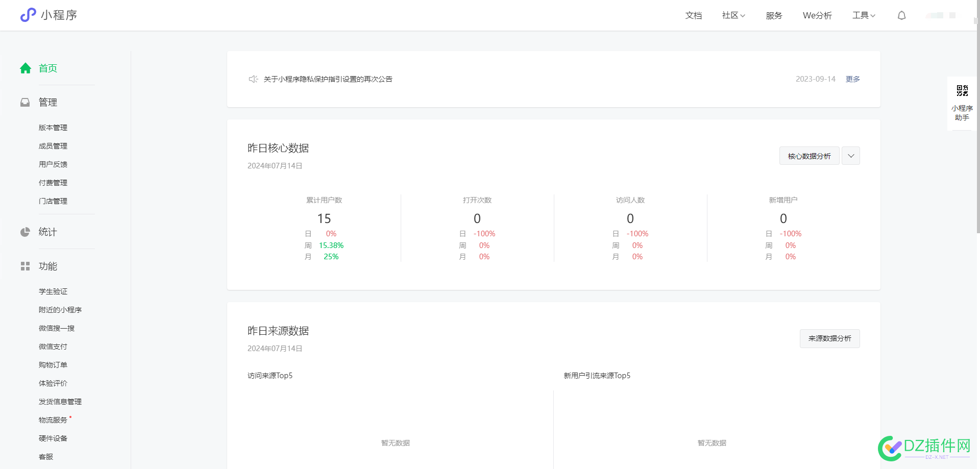This screenshot has width=980, height=469.
Task: Open 物流服务 in sidebar
Action: (53, 420)
